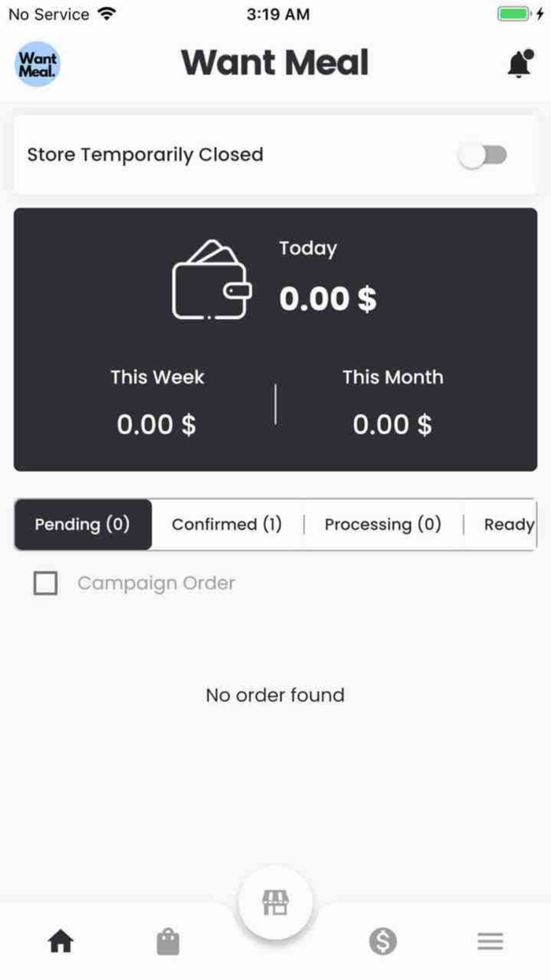The height and width of the screenshot is (980, 551).
Task: Tap the Campaign Order label
Action: (x=156, y=584)
